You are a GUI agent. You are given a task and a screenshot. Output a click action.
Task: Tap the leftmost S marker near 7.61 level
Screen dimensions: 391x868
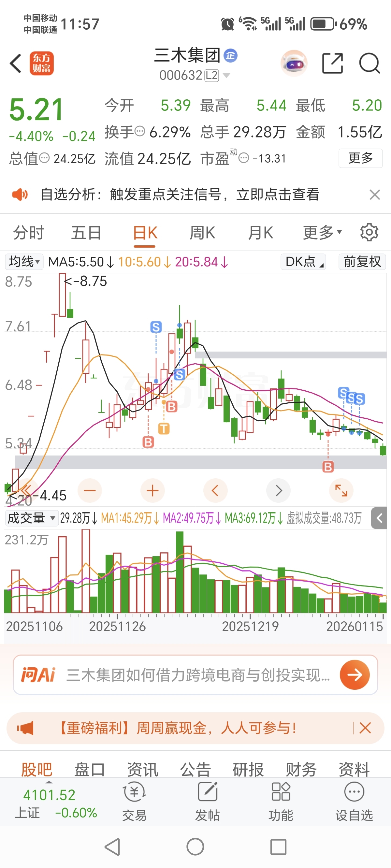156,326
